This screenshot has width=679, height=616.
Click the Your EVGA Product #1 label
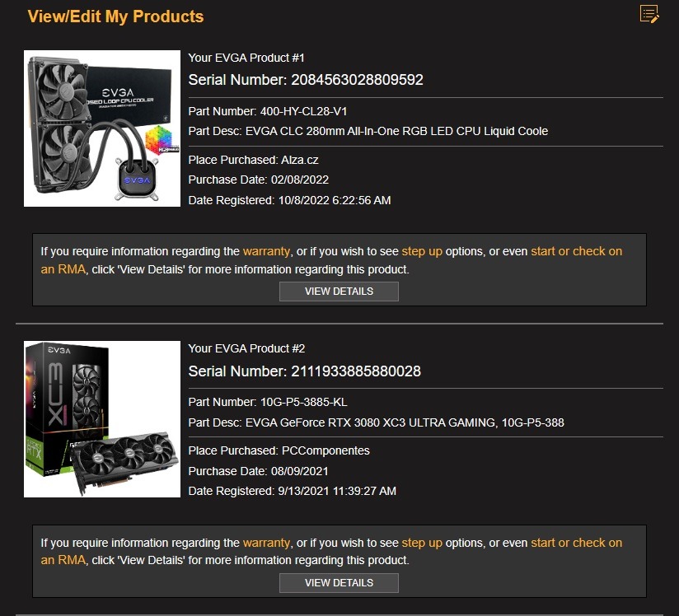[x=246, y=58]
